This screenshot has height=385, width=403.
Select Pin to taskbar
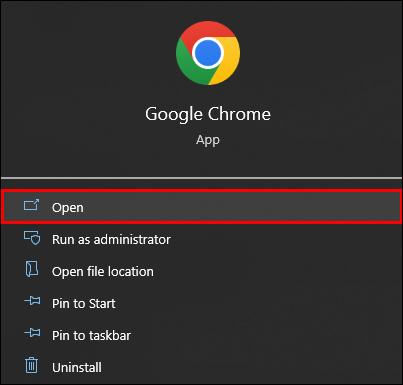(x=201, y=335)
